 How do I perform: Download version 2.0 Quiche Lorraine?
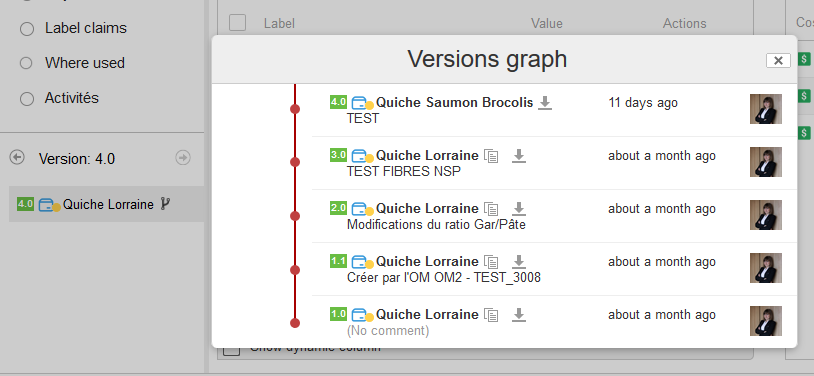(x=519, y=209)
